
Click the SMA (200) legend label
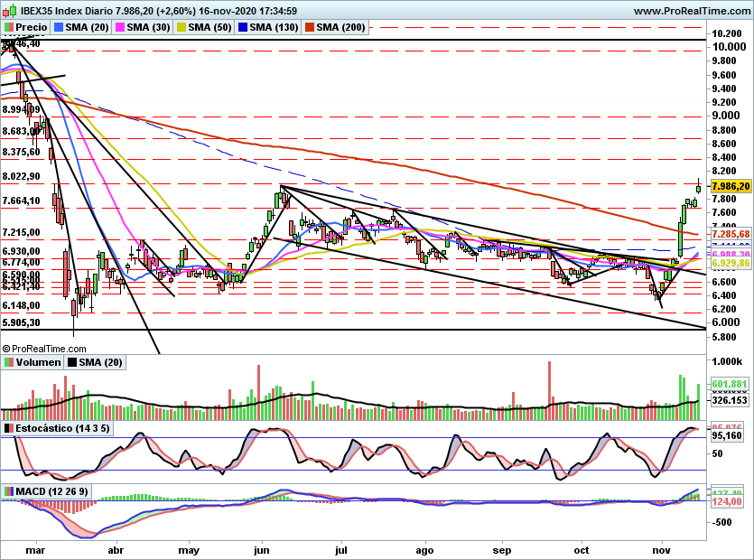[x=341, y=27]
